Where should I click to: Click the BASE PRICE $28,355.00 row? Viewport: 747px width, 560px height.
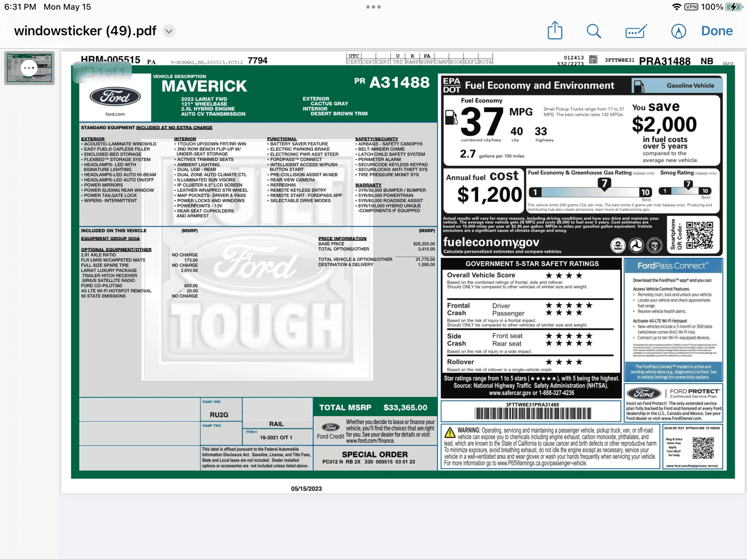tap(377, 244)
